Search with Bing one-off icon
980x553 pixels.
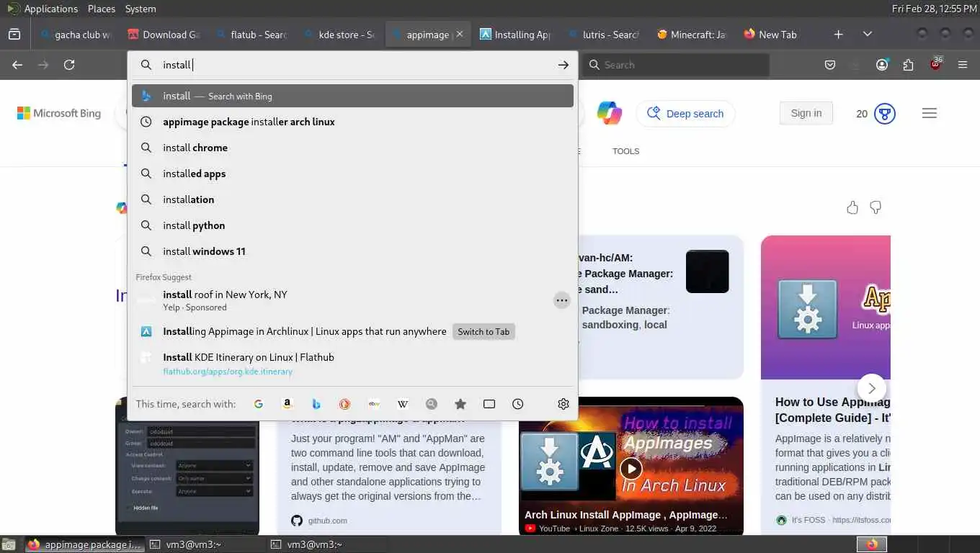pyautogui.click(x=316, y=404)
